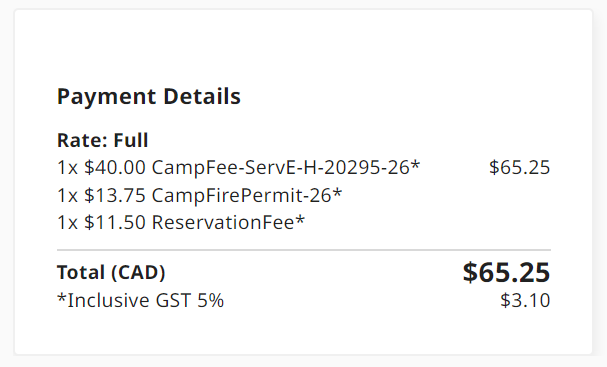Click the $3.10 GST amount
Viewport: 607px width, 367px height.
pos(525,300)
